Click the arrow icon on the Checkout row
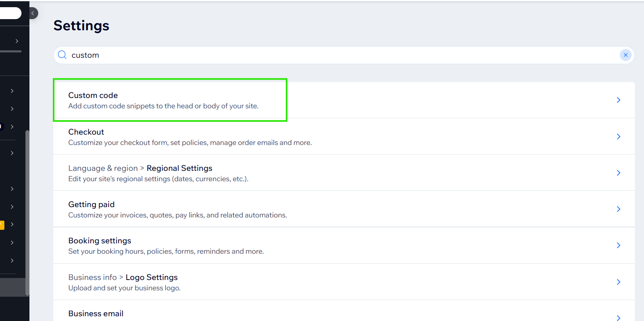 (x=618, y=137)
